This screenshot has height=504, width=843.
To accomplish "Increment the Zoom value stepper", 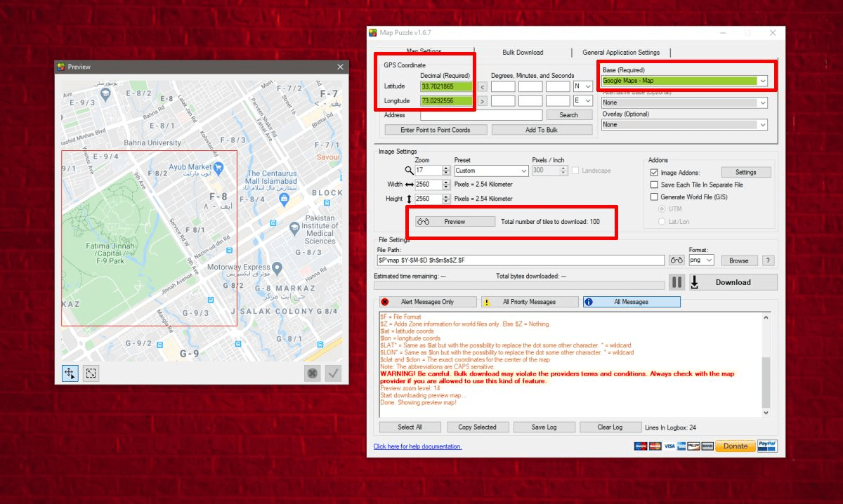I will pos(446,167).
